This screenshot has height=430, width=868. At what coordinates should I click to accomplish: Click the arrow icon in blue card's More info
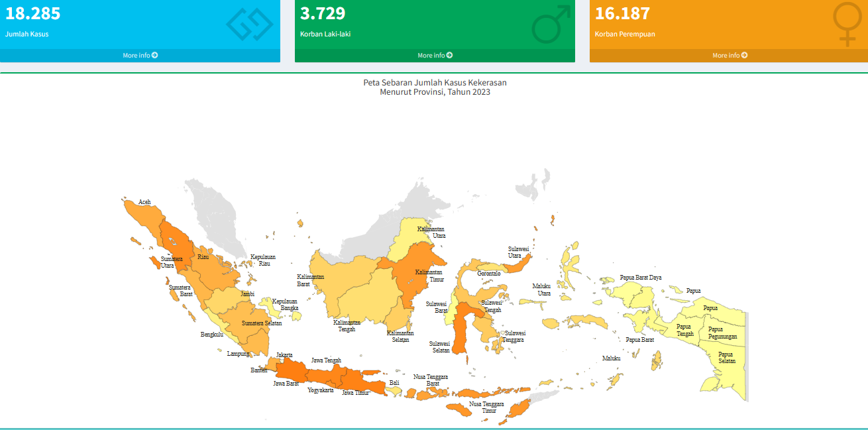click(x=154, y=56)
